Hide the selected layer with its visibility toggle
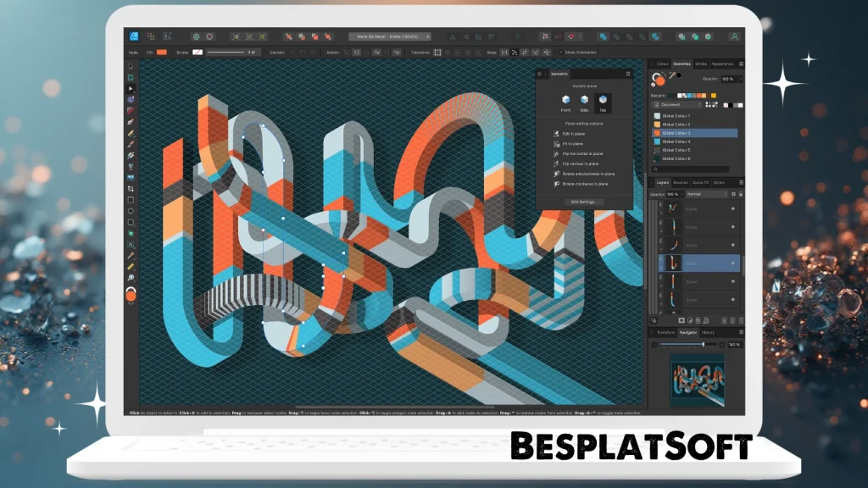The width and height of the screenshot is (868, 488). click(x=734, y=263)
